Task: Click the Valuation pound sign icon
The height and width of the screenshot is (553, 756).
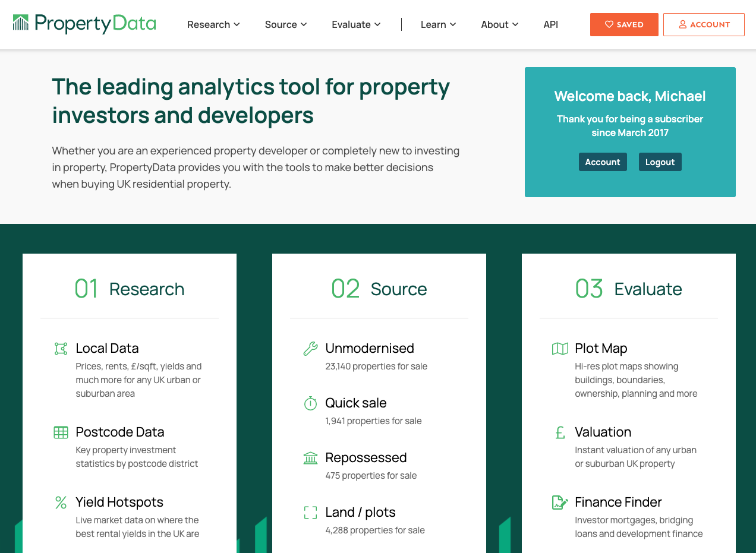Action: pos(560,432)
